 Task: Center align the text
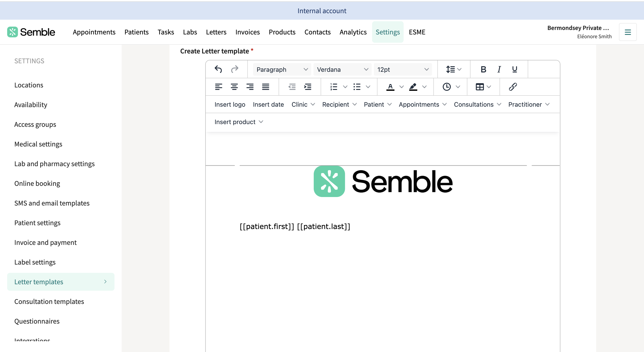click(x=234, y=87)
